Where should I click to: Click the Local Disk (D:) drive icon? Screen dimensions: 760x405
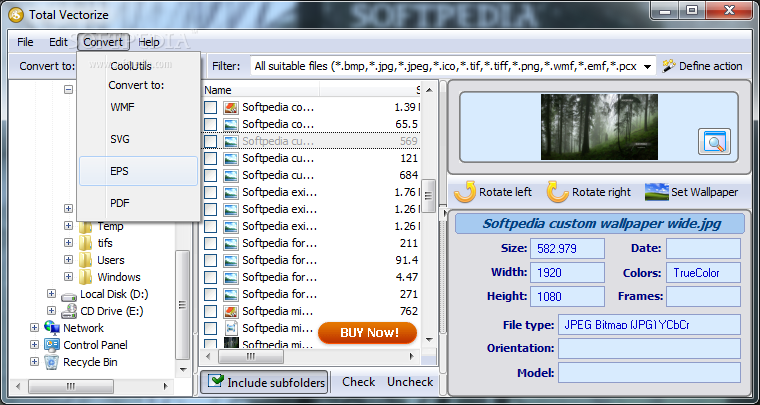point(68,295)
